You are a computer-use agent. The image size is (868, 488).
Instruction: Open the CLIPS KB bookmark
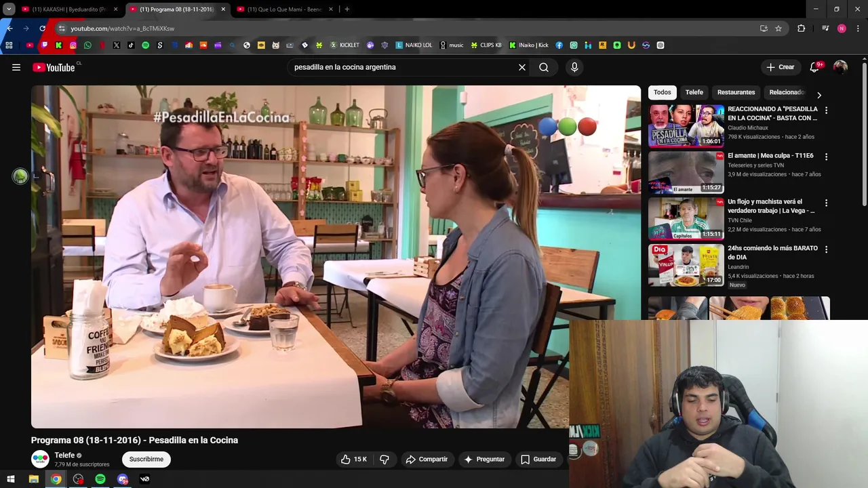pos(486,45)
